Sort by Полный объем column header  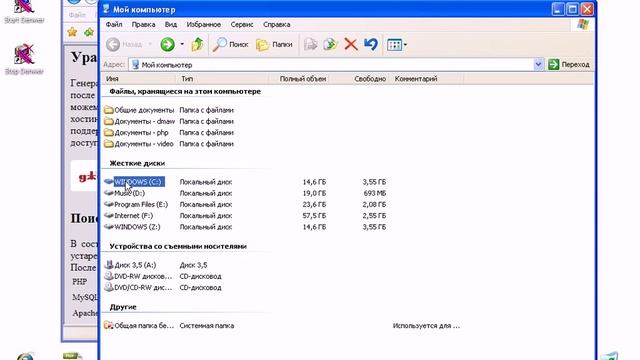[x=300, y=79]
